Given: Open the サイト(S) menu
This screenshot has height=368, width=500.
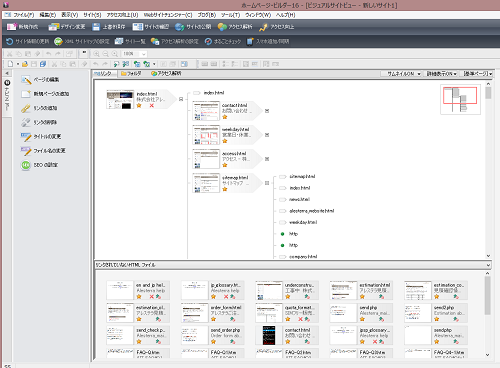Looking at the screenshot, I should click(x=92, y=15).
